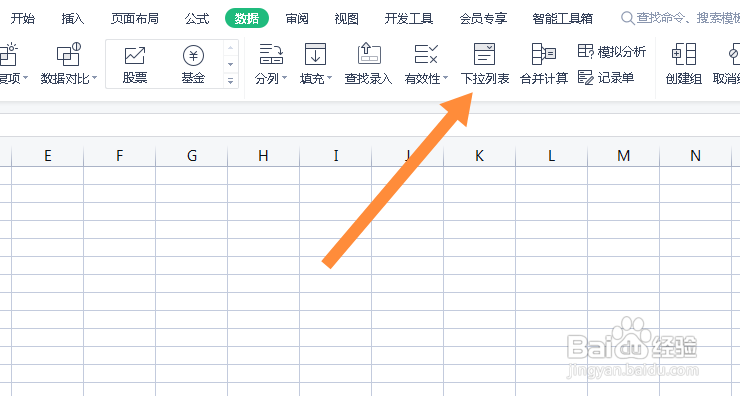Open the 记录单 record form

pyautogui.click(x=606, y=77)
